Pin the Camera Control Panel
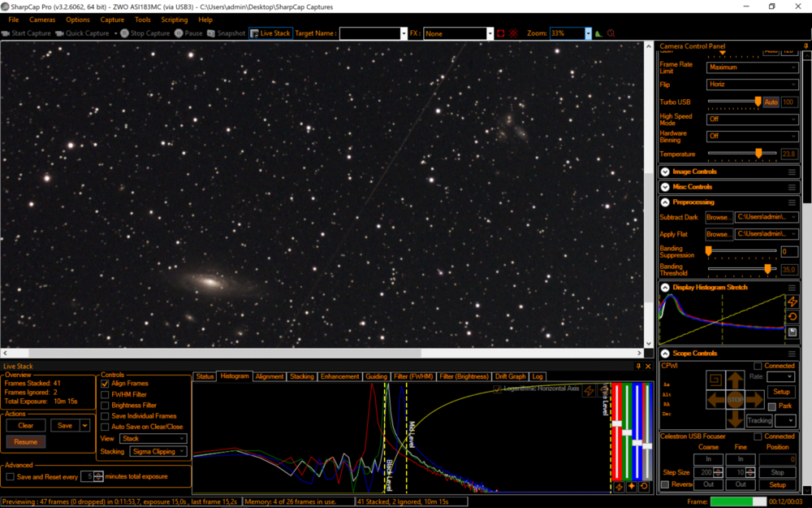Viewport: 812px width, 508px height. pyautogui.click(x=806, y=46)
